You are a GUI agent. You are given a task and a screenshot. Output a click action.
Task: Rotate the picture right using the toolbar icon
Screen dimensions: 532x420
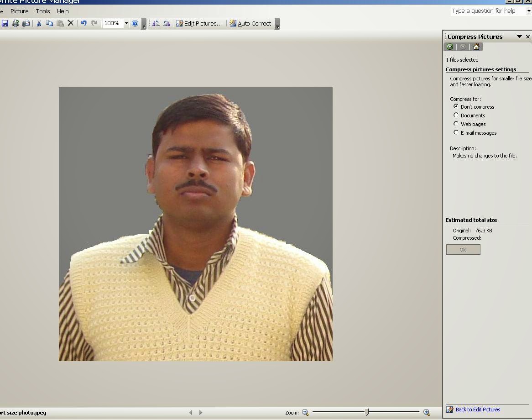point(167,23)
